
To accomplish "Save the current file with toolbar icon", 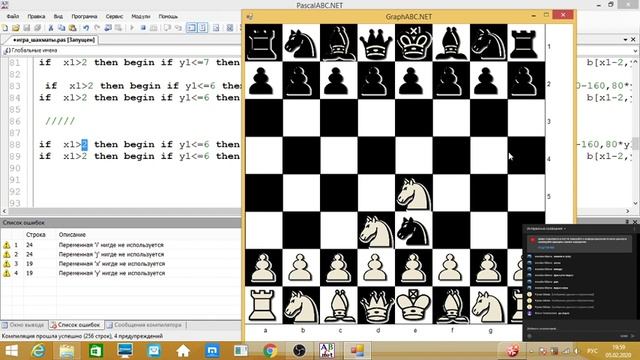I will pyautogui.click(x=27, y=28).
